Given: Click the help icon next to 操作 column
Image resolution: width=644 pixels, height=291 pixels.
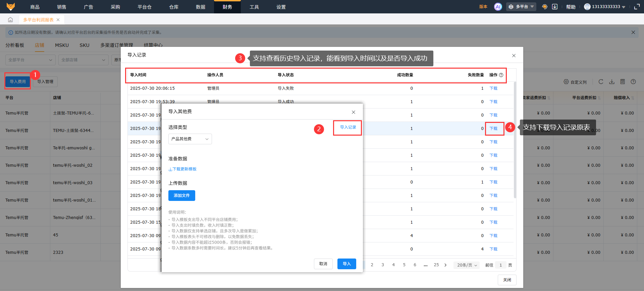Looking at the screenshot, I should pos(501,75).
